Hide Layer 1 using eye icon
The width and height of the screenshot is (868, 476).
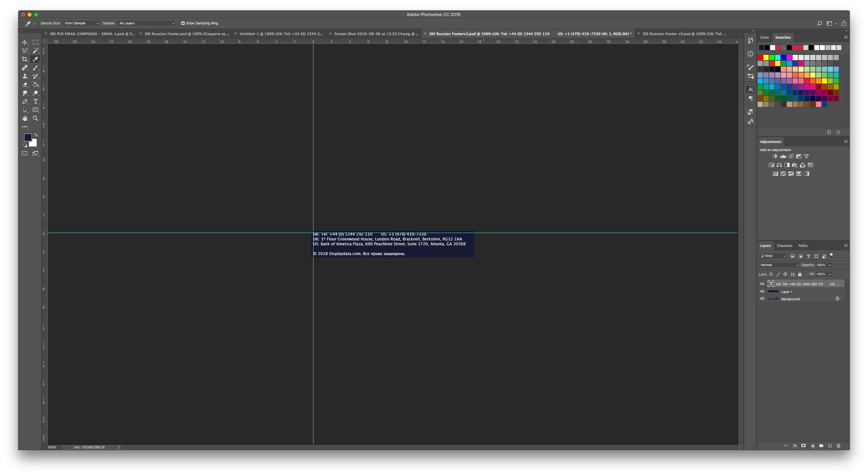click(x=762, y=291)
